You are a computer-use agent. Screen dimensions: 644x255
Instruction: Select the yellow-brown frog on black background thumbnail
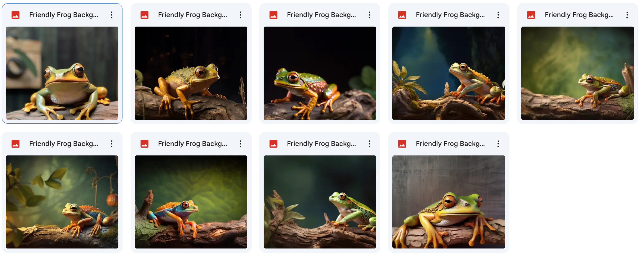[191, 73]
